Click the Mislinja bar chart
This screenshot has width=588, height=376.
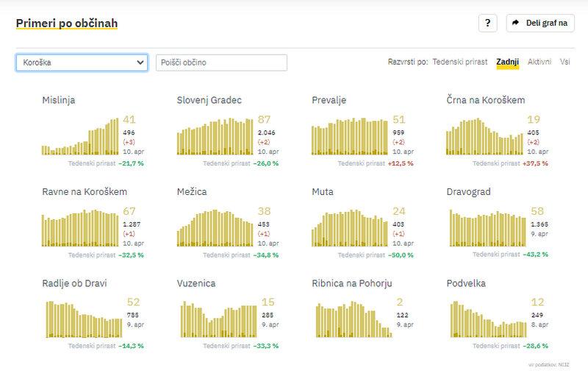click(x=79, y=136)
